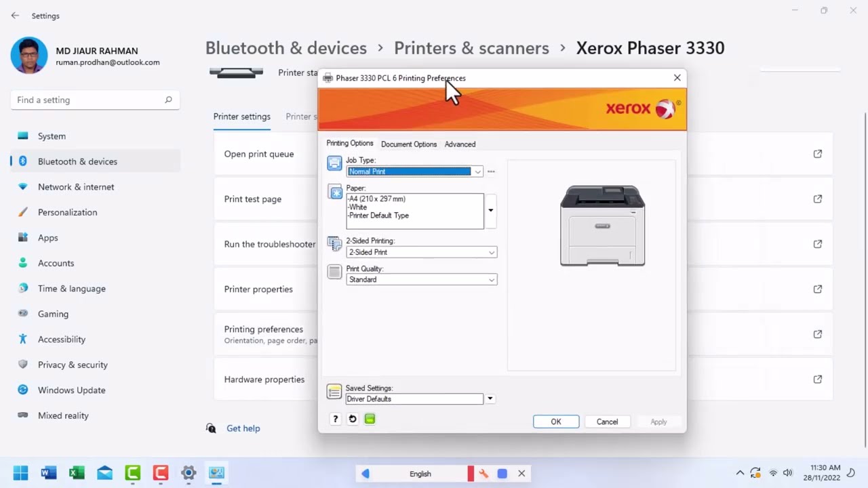Switch to Document Options tab

(x=409, y=144)
